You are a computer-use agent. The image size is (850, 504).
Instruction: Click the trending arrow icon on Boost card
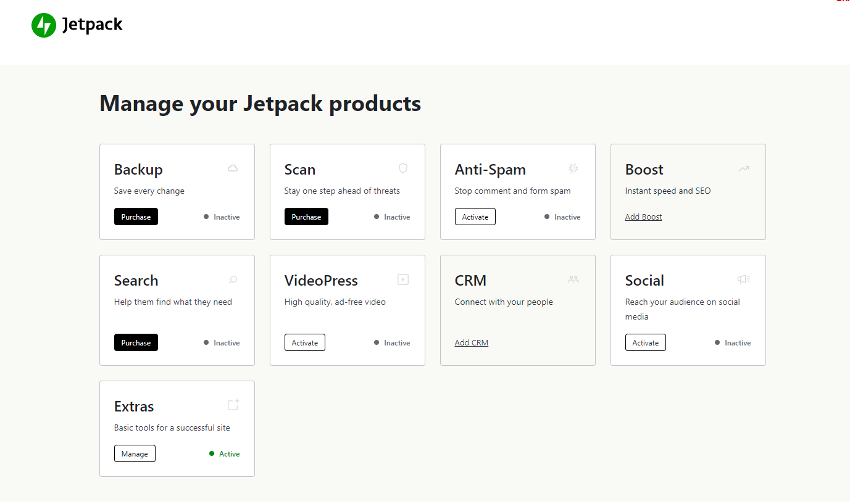743,168
